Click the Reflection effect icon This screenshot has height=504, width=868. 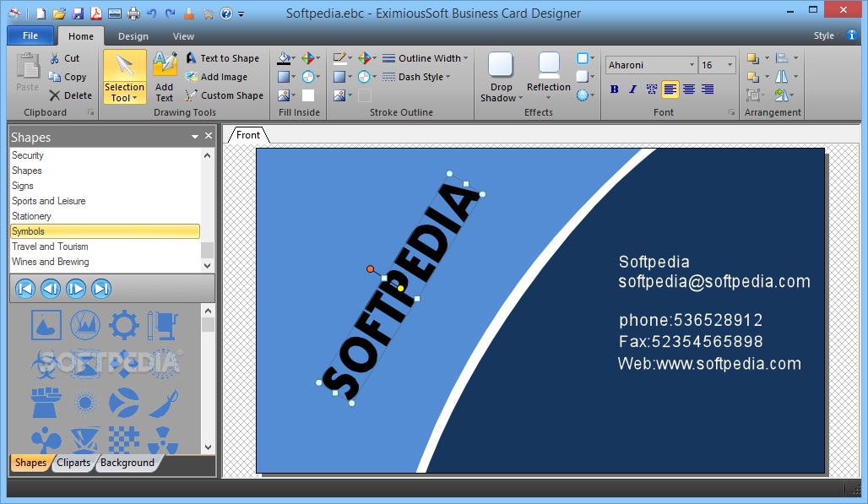pyautogui.click(x=549, y=65)
